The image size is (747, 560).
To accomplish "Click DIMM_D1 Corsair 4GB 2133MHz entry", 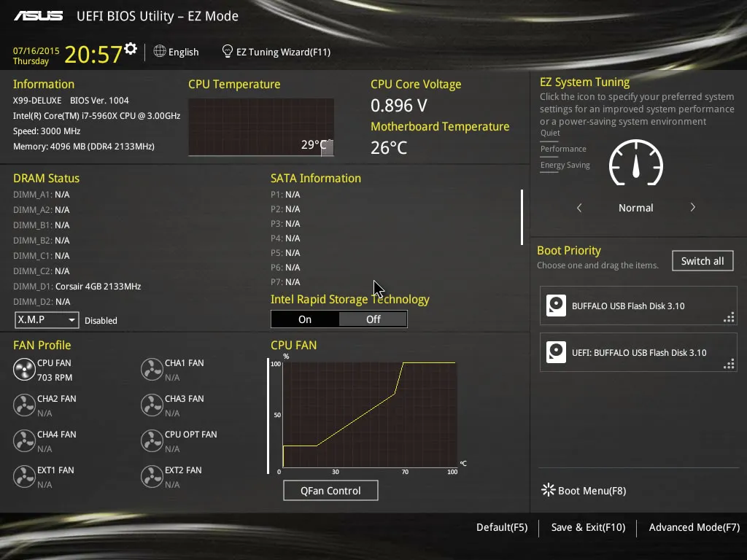I will [x=77, y=287].
